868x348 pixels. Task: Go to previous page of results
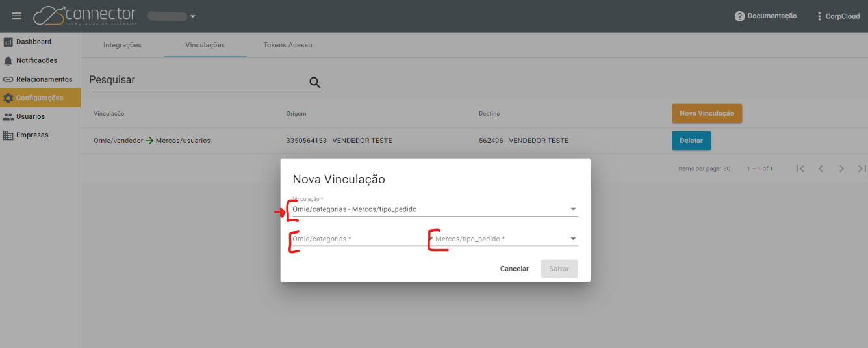[x=821, y=168]
